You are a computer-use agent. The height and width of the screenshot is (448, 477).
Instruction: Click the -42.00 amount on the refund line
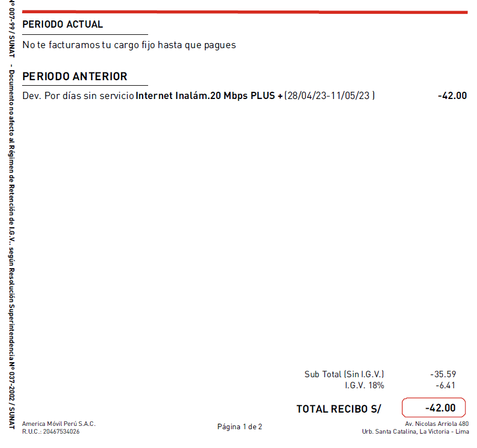pyautogui.click(x=452, y=96)
